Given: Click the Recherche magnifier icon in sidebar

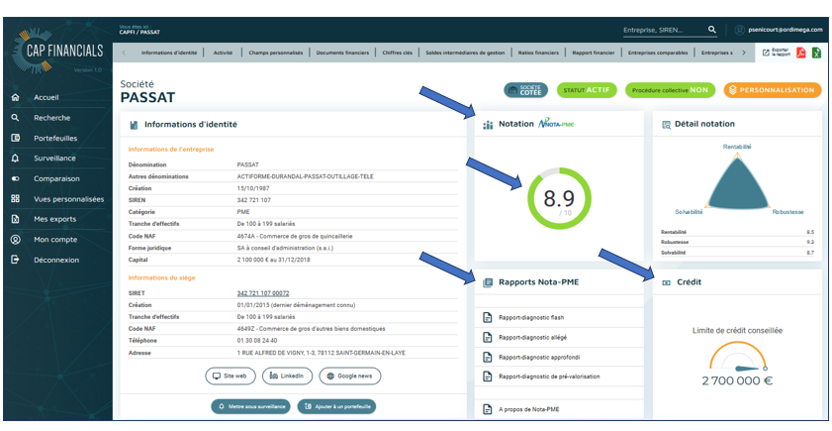Looking at the screenshot, I should 15,118.
